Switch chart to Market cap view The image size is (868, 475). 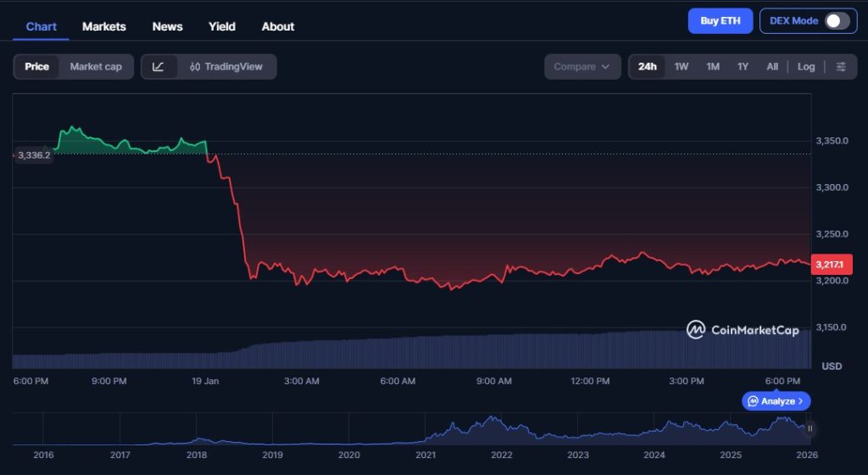[x=96, y=66]
